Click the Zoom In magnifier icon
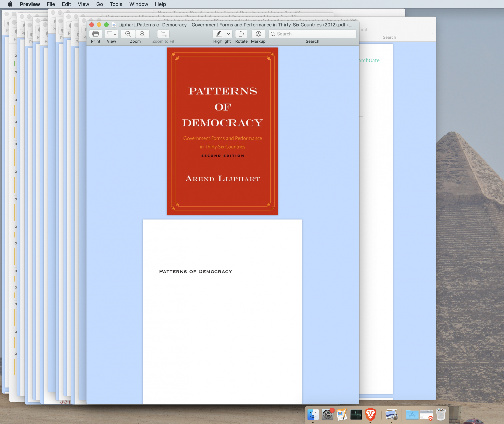 pyautogui.click(x=142, y=34)
